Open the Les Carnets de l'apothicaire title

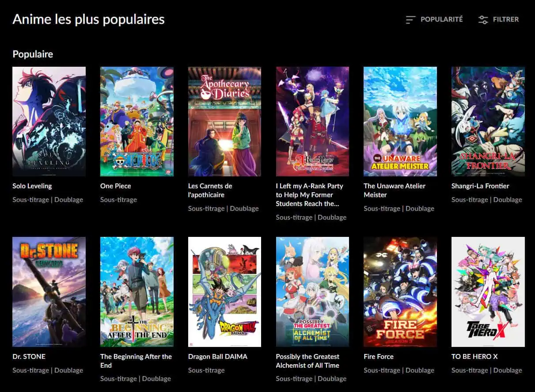[210, 190]
